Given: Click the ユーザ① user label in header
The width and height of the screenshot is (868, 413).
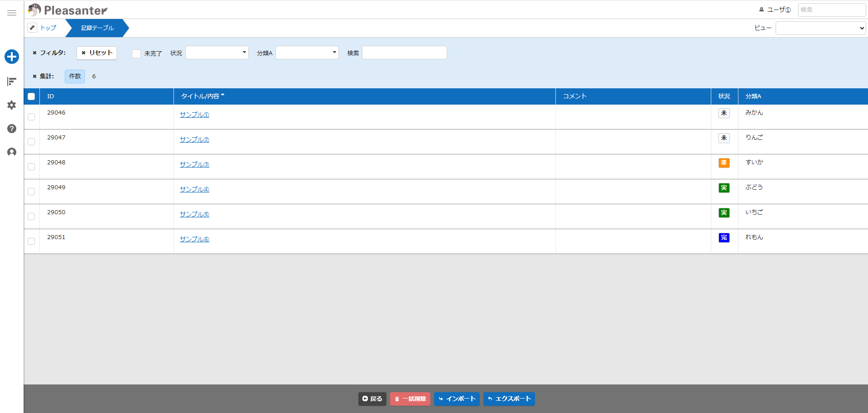Looking at the screenshot, I should [775, 10].
